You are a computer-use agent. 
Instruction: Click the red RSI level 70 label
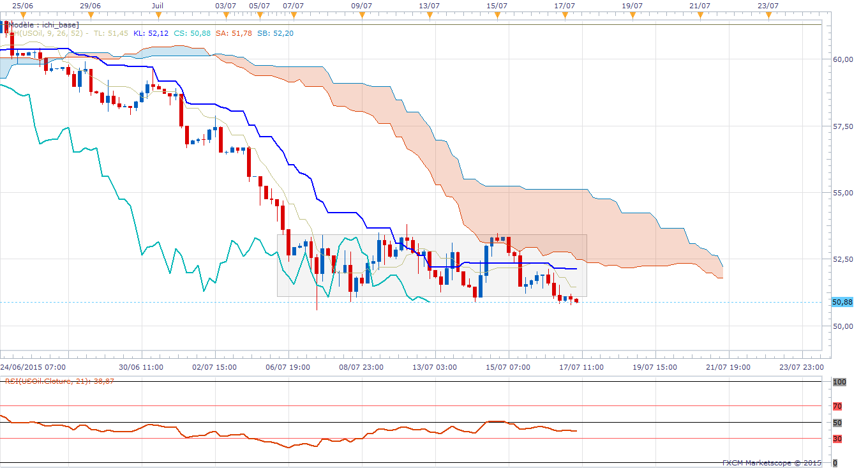[838, 405]
